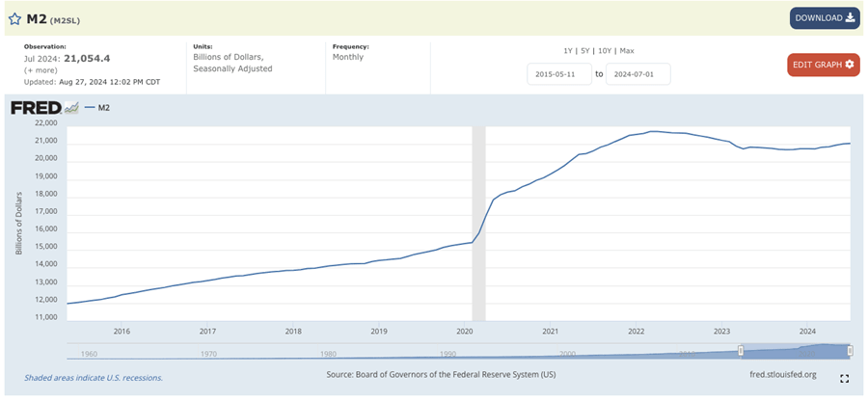Screen dimensions: 868x402
Task: Toggle the M2 legend series line
Action: [97, 108]
